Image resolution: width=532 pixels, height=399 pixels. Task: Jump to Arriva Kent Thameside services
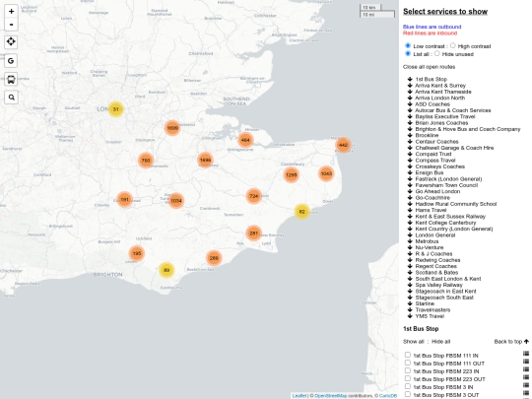pos(443,92)
